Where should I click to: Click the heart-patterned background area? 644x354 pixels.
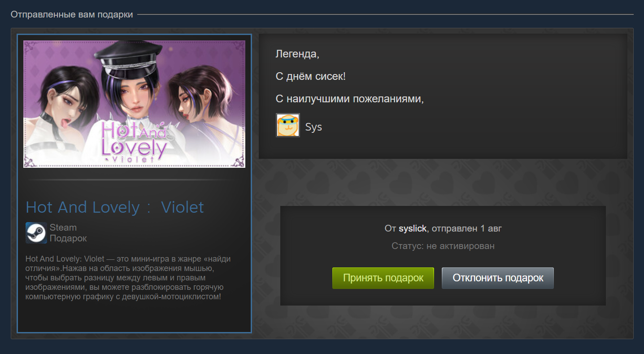click(443, 182)
